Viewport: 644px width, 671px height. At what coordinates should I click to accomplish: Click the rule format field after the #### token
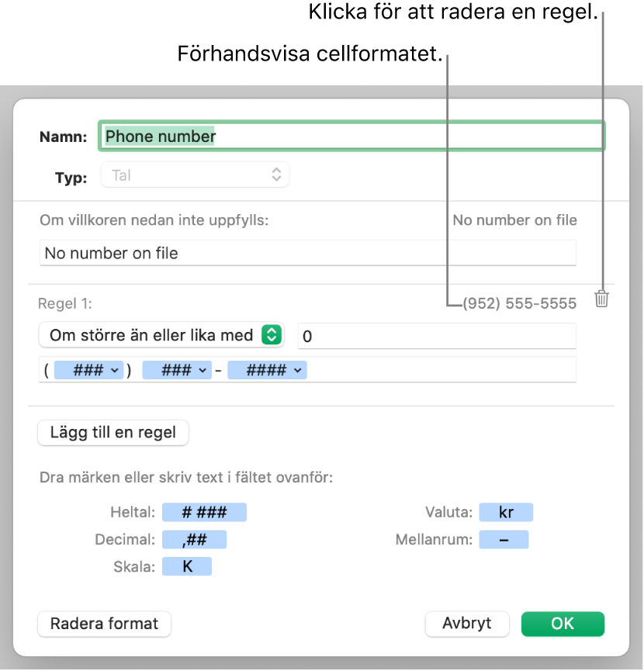coord(442,371)
